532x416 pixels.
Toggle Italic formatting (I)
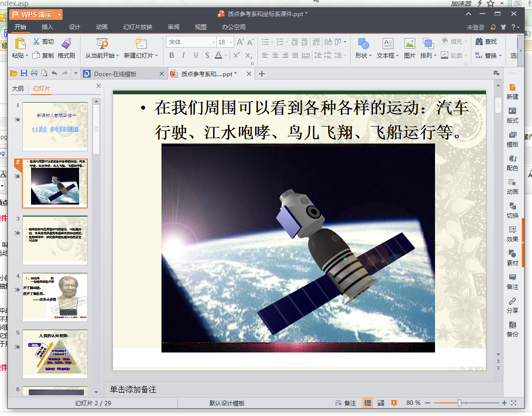(x=183, y=55)
